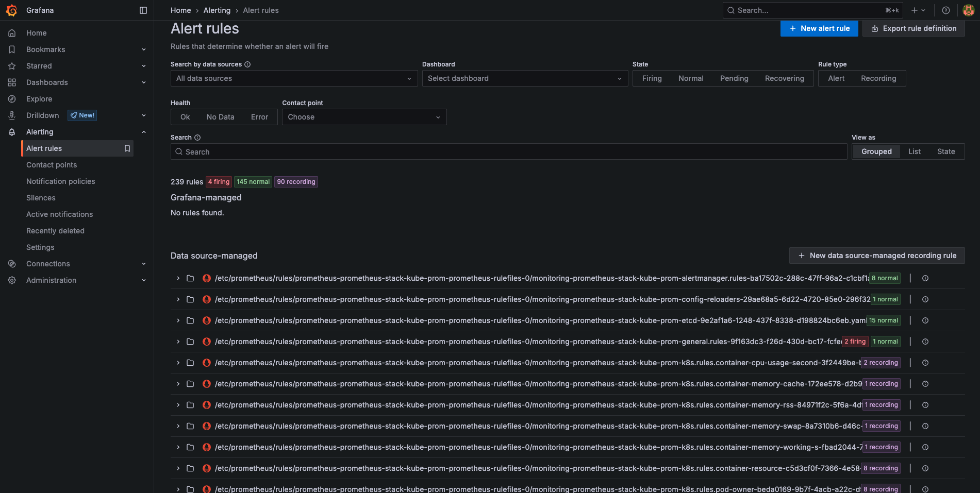Click the Drilldown icon in sidebar
This screenshot has height=493, width=980.
click(12, 115)
